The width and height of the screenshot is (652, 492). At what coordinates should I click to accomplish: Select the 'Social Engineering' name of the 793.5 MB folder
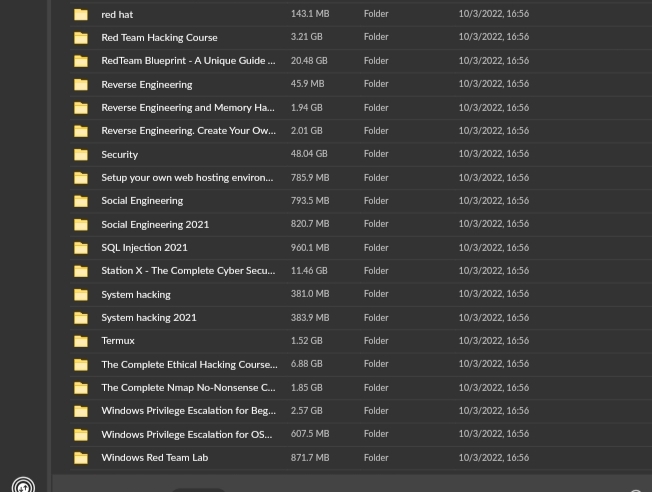(x=142, y=201)
